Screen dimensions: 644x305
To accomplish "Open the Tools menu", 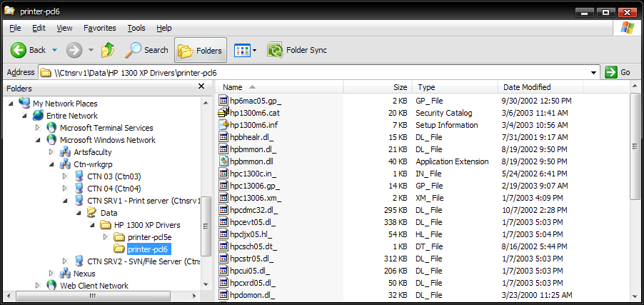I will [x=136, y=28].
